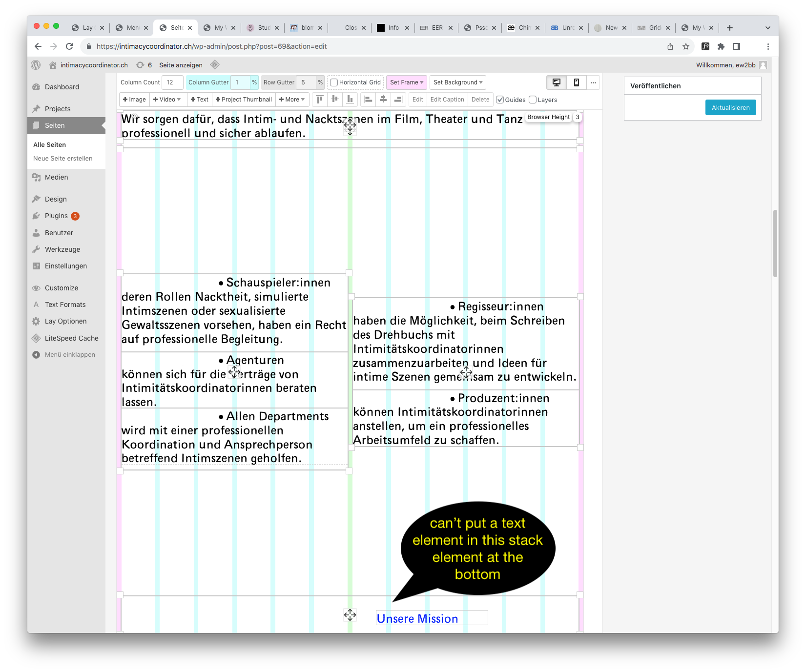Open the Set Frame dropdown
Screen dimensions: 806x672
406,82
